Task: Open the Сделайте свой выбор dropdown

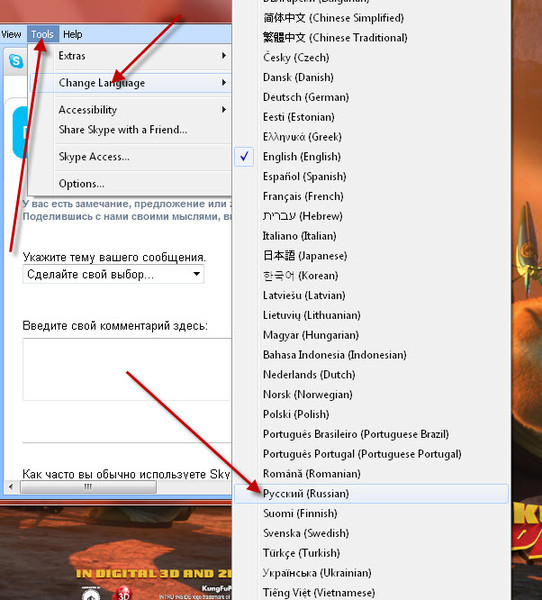Action: tap(113, 274)
